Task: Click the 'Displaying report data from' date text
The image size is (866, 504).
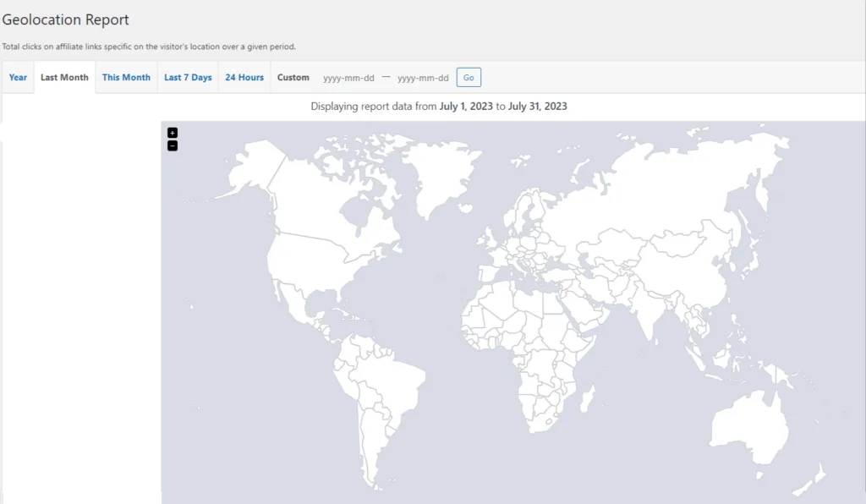Action: pyautogui.click(x=439, y=106)
